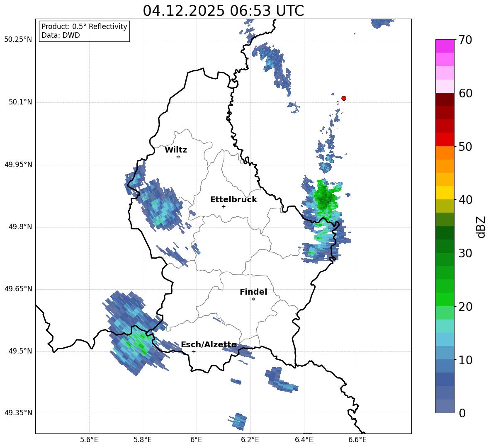Click the colorbar tick label 60
The width and height of the screenshot is (491, 448).
465,93
